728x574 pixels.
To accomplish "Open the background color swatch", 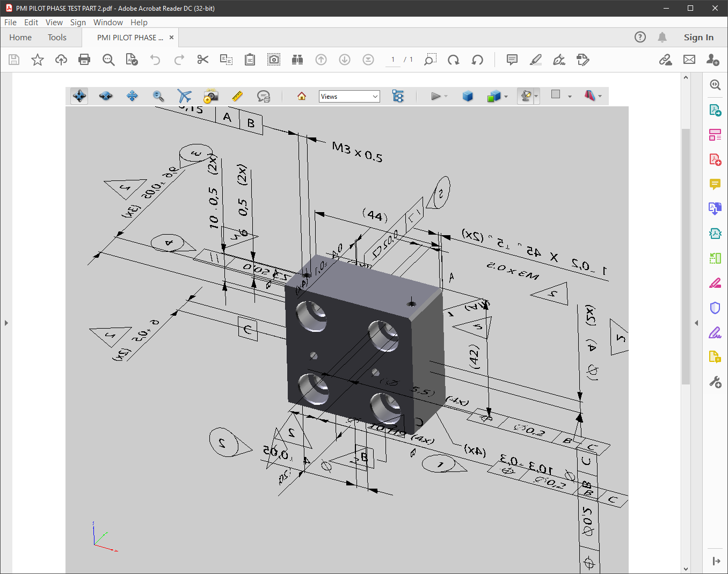I will click(x=556, y=95).
